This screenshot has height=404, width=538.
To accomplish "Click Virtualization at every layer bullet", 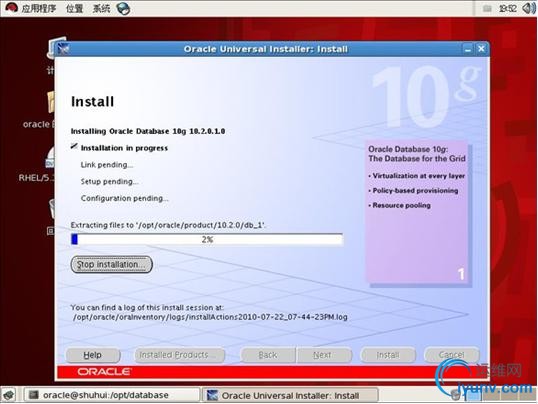I will [417, 176].
